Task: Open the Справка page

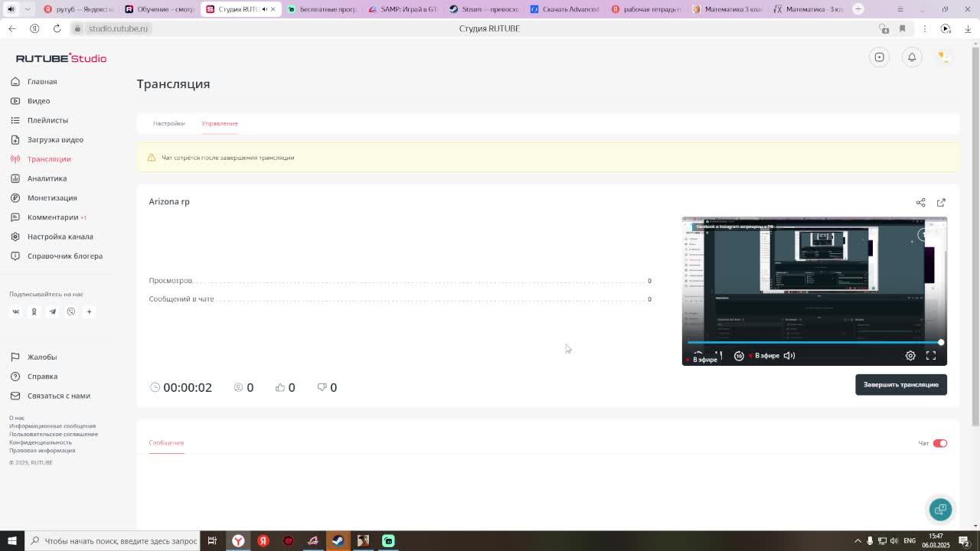Action: [x=42, y=377]
